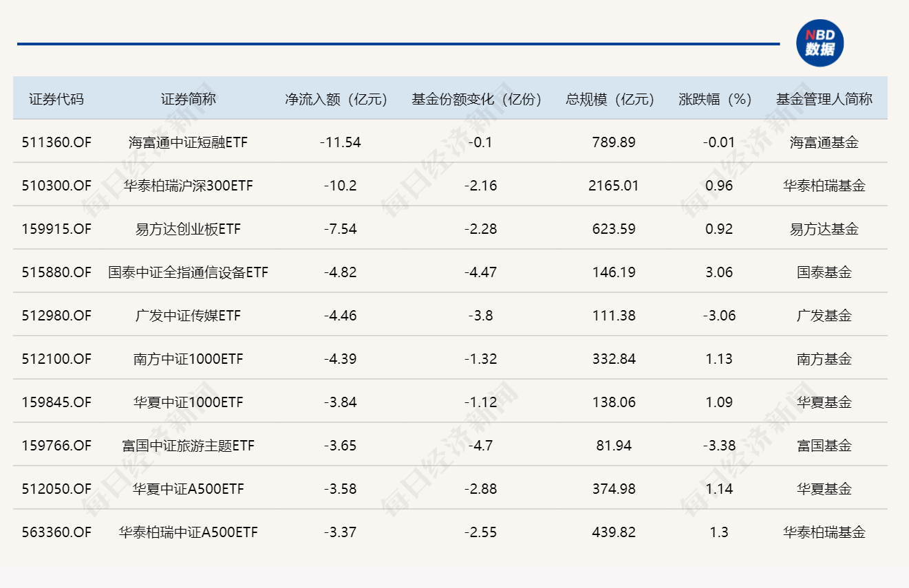This screenshot has width=909, height=588.
Task: Open 华泰柏瑞沪深300ETF fund name
Action: (x=188, y=186)
